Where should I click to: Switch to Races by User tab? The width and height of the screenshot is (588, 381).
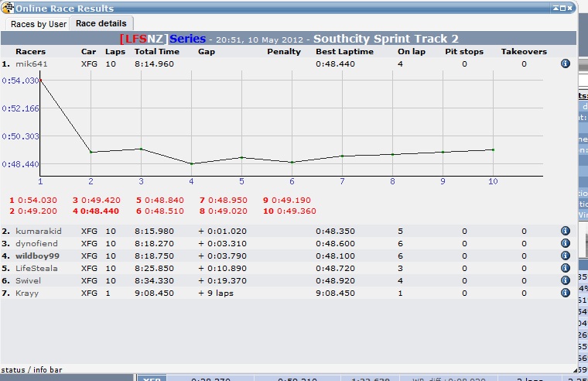pyautogui.click(x=38, y=24)
